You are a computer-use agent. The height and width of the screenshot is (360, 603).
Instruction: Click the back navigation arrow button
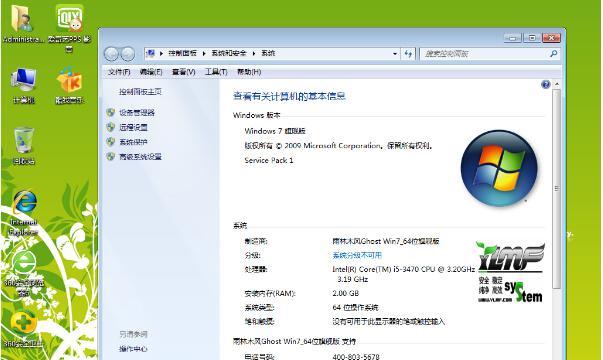(x=111, y=54)
